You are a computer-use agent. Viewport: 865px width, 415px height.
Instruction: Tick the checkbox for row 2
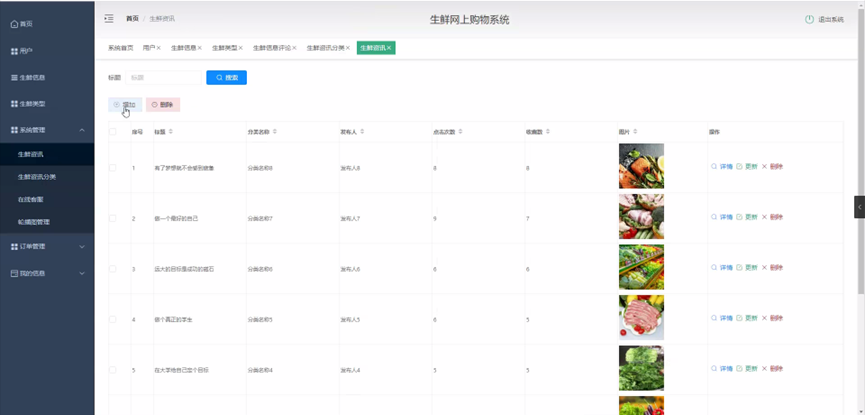click(113, 218)
